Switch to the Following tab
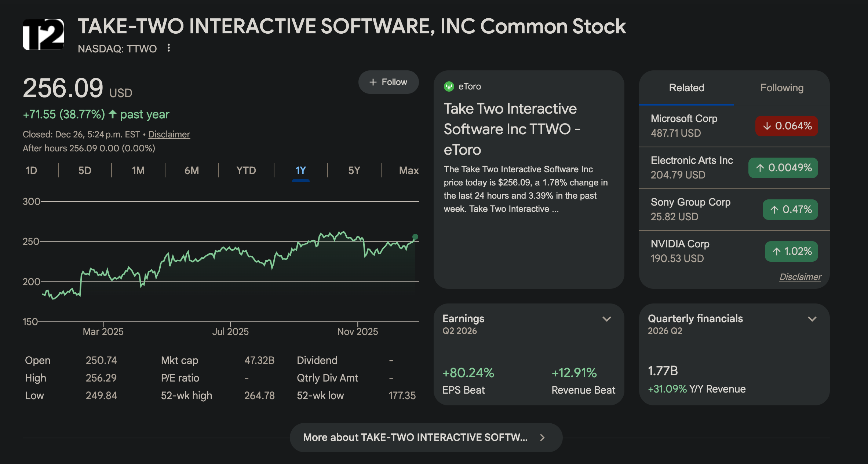 point(781,88)
